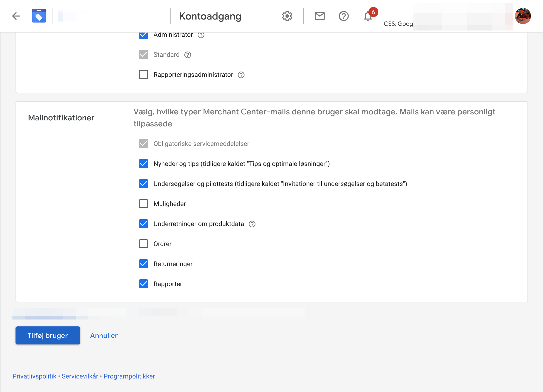Uncheck Underretninger om produktdata checkbox
543x392 pixels.
pos(144,224)
